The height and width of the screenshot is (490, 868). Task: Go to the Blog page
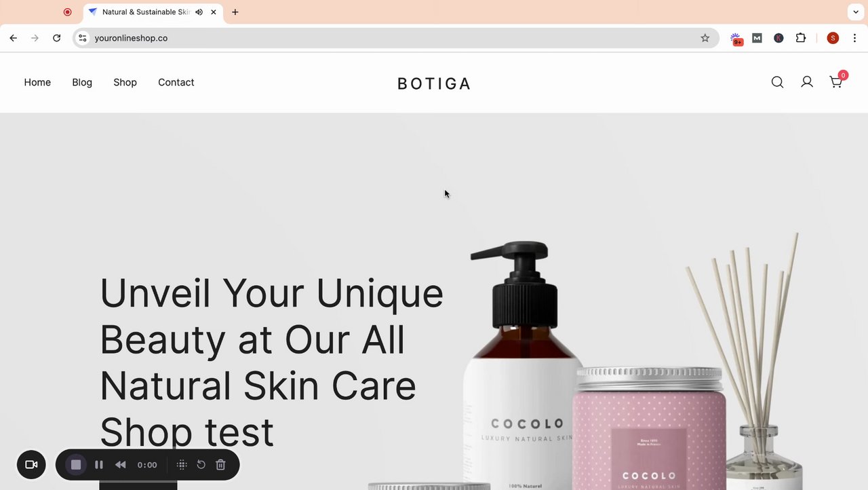point(82,82)
